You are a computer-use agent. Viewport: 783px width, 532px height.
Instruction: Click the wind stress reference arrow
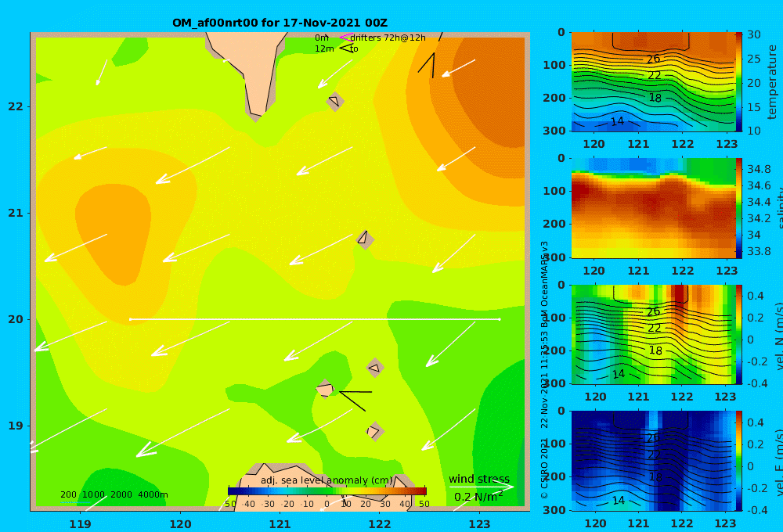tap(482, 487)
